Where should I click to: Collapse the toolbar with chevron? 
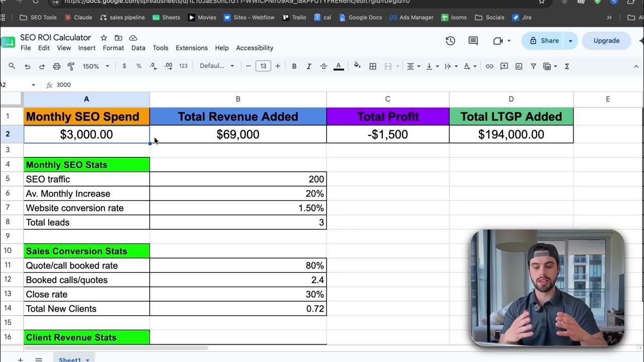[636, 66]
